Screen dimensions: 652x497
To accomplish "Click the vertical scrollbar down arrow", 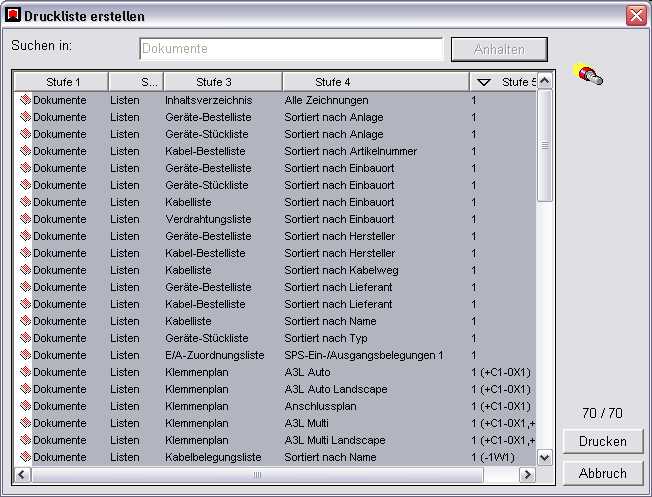I will pyautogui.click(x=545, y=458).
